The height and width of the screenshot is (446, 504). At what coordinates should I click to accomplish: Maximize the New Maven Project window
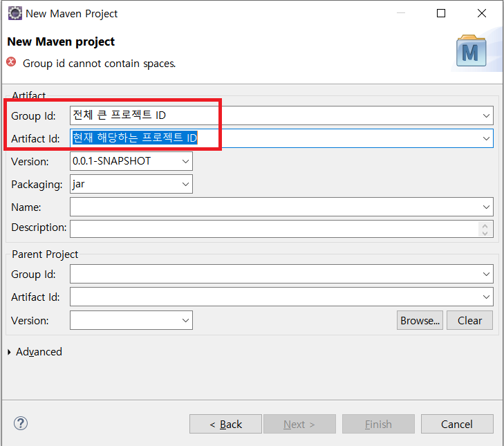click(441, 13)
